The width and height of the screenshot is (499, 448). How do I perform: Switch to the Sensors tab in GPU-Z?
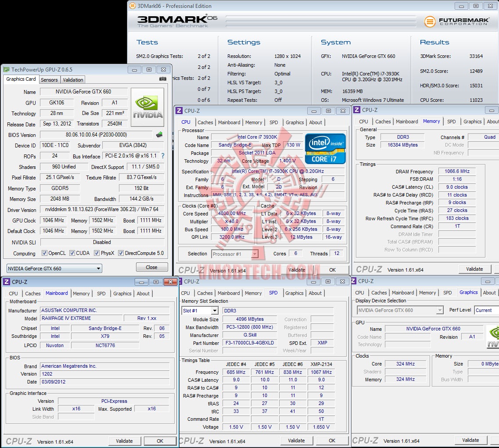49,80
